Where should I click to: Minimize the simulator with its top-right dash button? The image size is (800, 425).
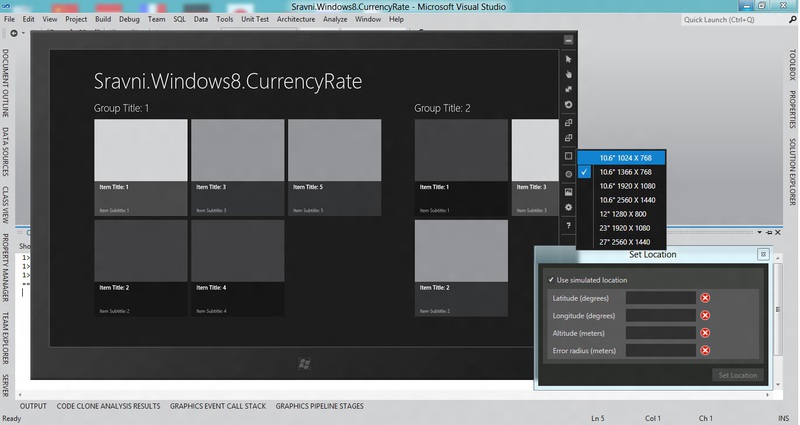pos(568,40)
